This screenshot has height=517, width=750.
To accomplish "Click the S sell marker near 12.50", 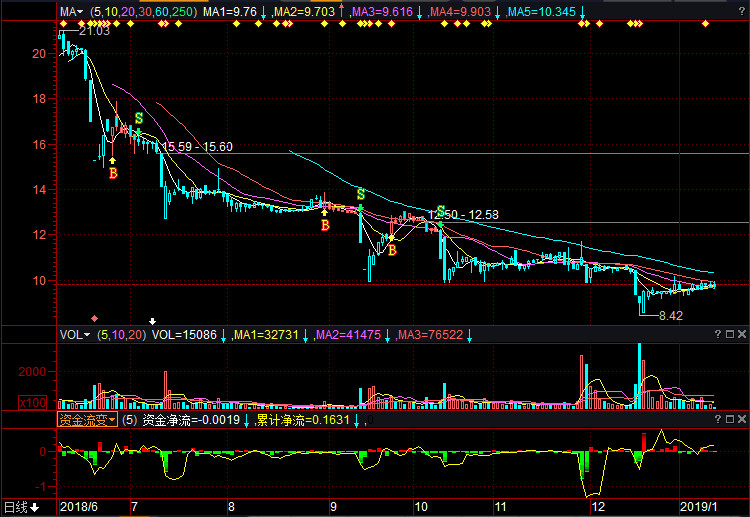I will point(440,211).
